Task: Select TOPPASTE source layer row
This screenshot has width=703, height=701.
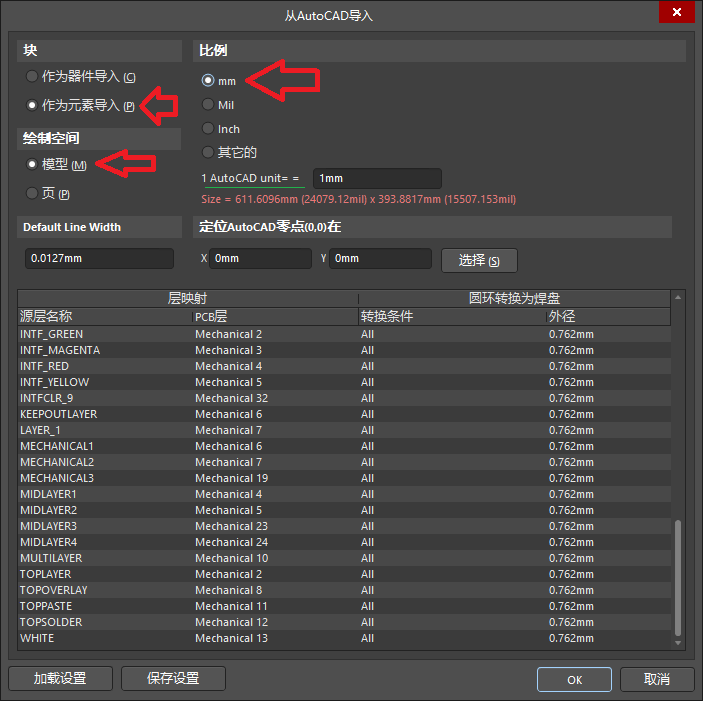Action: coord(344,606)
